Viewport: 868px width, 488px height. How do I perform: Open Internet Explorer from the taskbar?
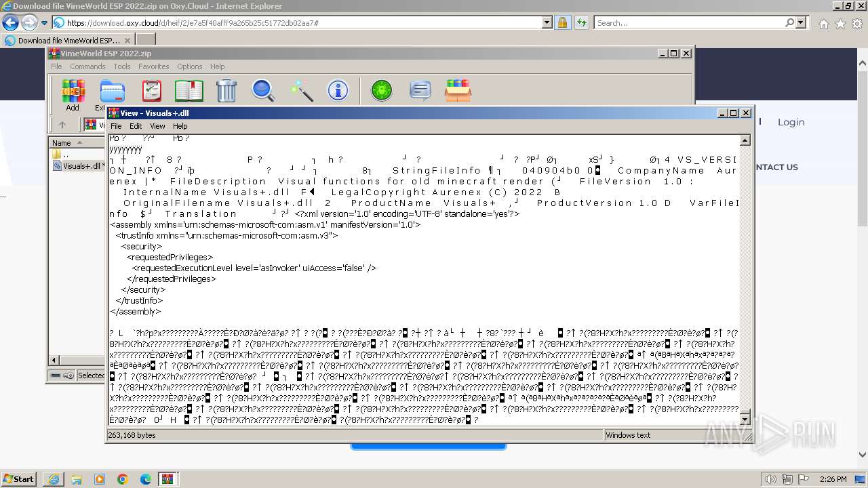(x=54, y=479)
